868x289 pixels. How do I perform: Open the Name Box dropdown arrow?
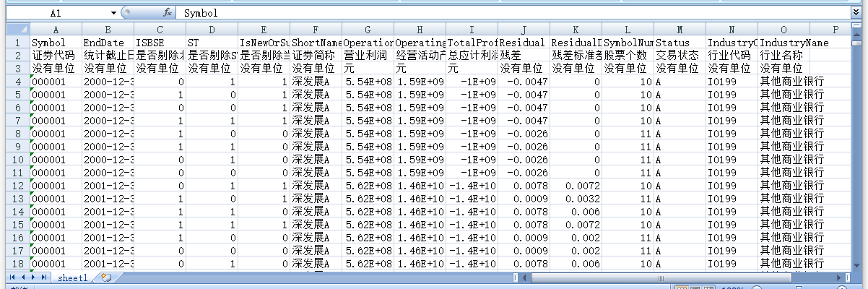tap(114, 13)
